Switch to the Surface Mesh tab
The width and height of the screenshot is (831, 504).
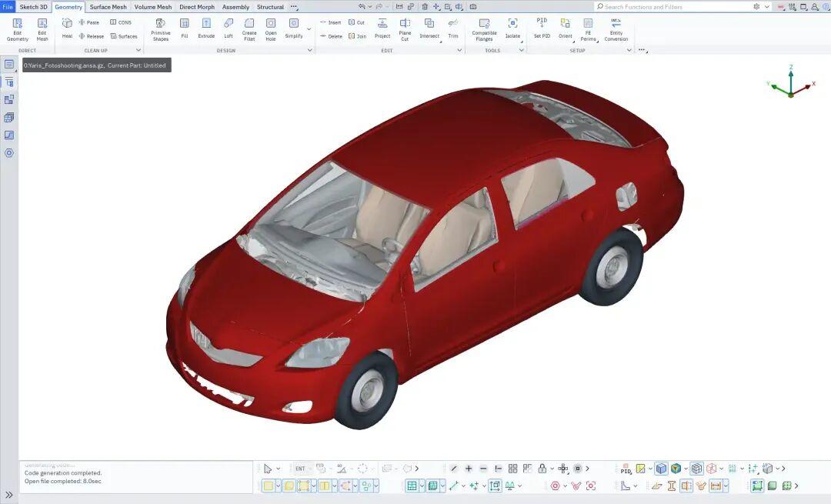[108, 7]
